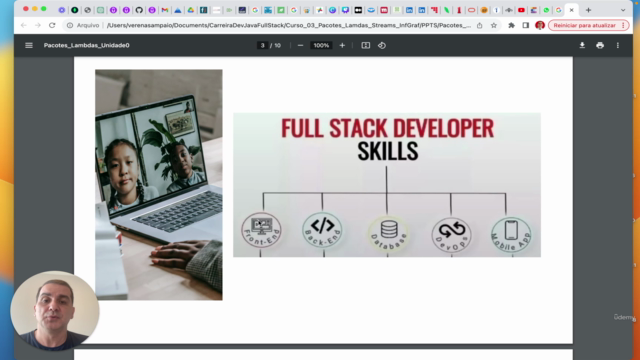
Task: Edit the current page number field
Action: (x=262, y=45)
